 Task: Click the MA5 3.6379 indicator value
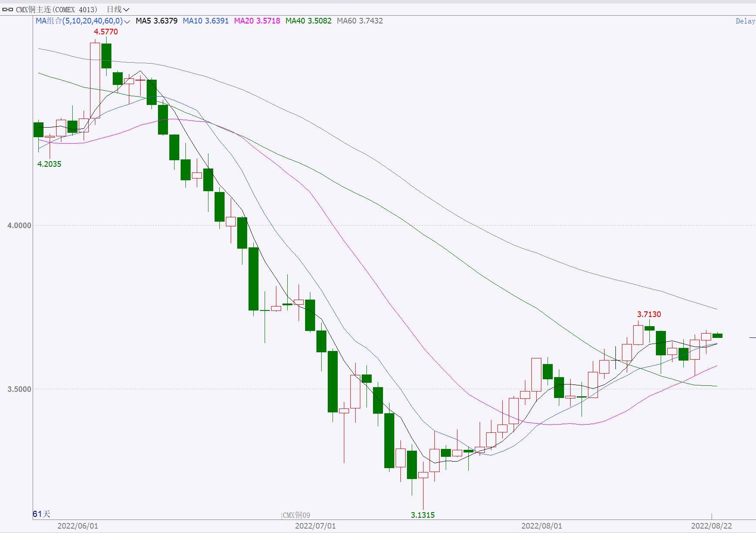157,21
